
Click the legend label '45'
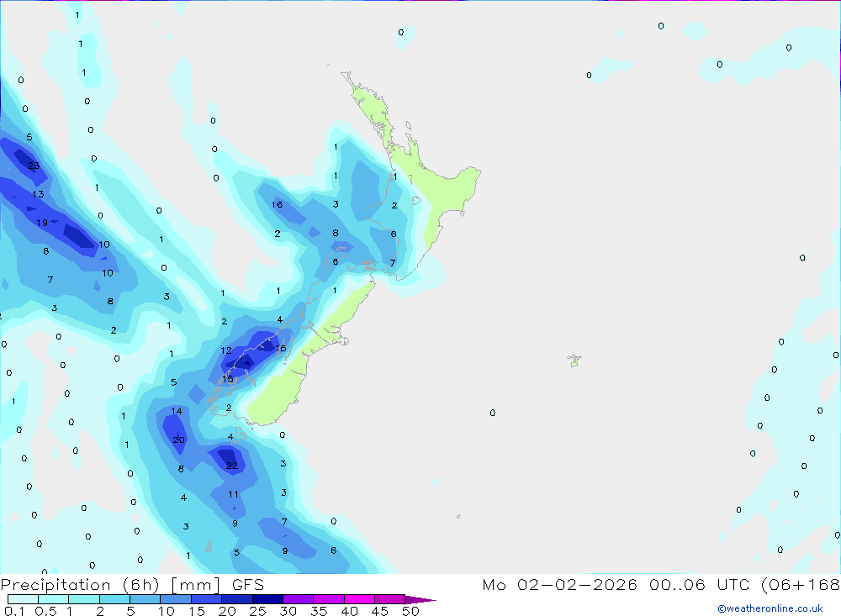pyautogui.click(x=380, y=611)
